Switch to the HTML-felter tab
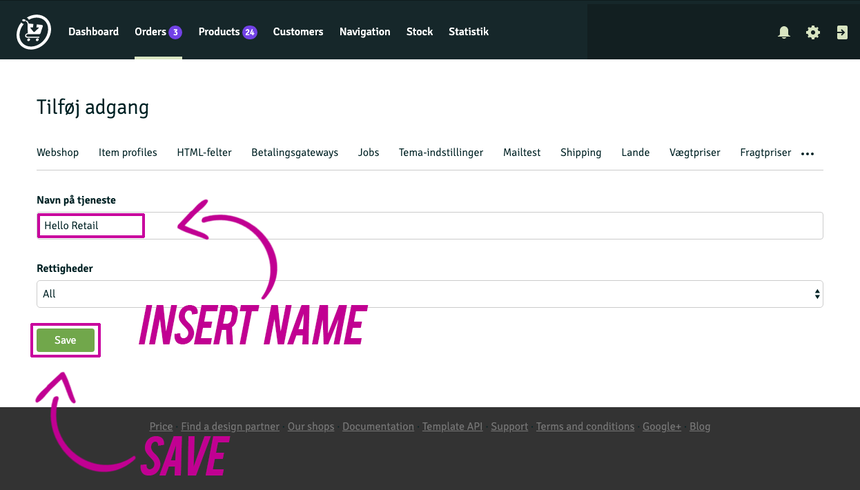This screenshot has width=860, height=490. coord(204,153)
